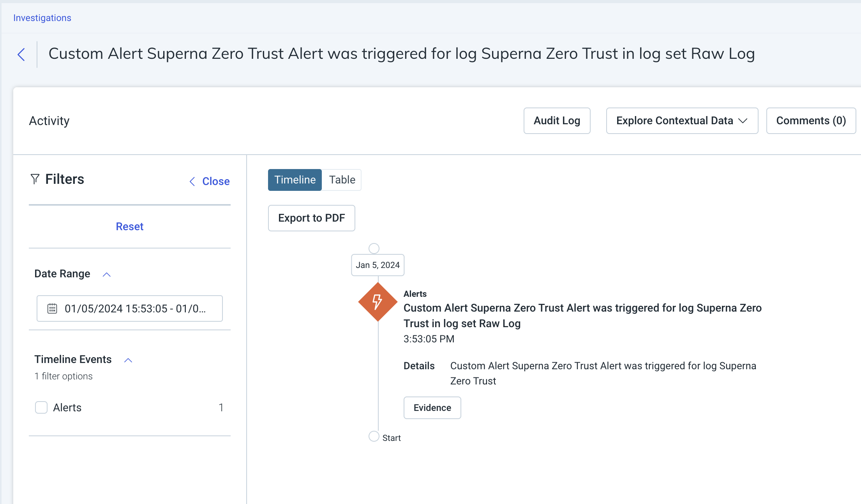Select the Timeline view tab
Image resolution: width=861 pixels, height=504 pixels.
click(x=295, y=180)
